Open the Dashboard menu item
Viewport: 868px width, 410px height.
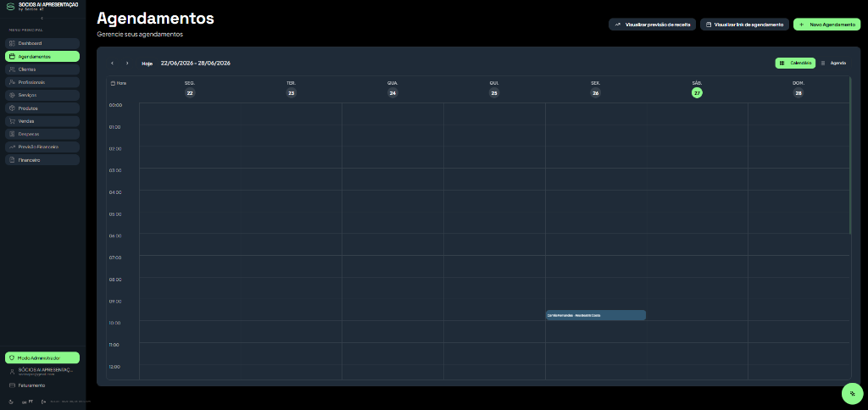pos(42,43)
